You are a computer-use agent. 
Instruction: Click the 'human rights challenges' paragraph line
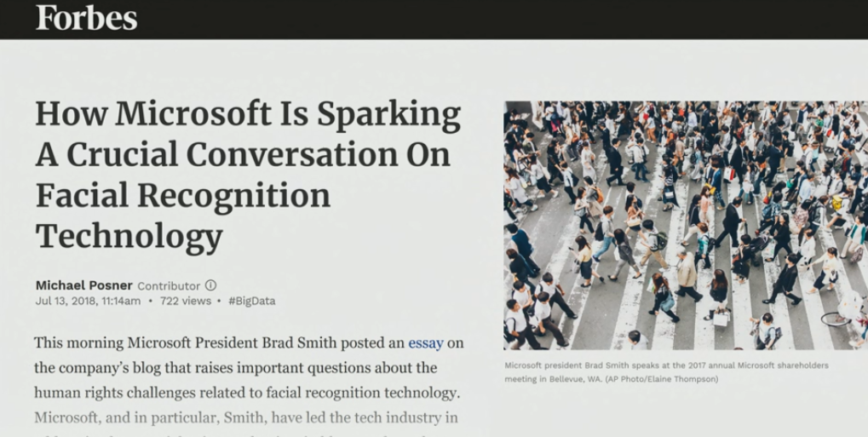[x=246, y=393]
